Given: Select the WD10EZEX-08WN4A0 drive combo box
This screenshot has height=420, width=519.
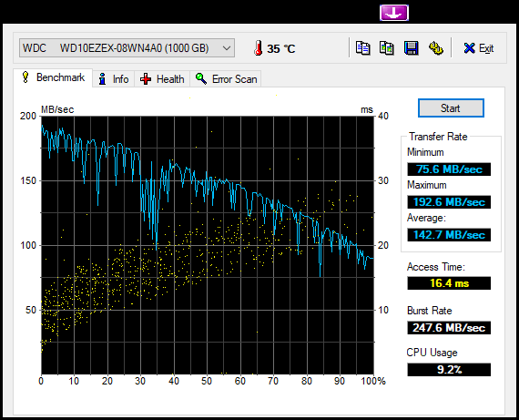Looking at the screenshot, I should [127, 48].
